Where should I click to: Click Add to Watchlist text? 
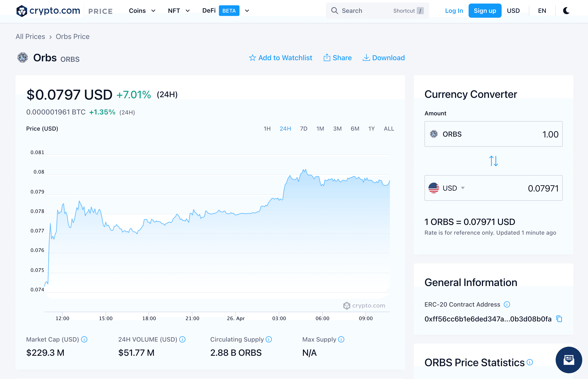pos(285,58)
